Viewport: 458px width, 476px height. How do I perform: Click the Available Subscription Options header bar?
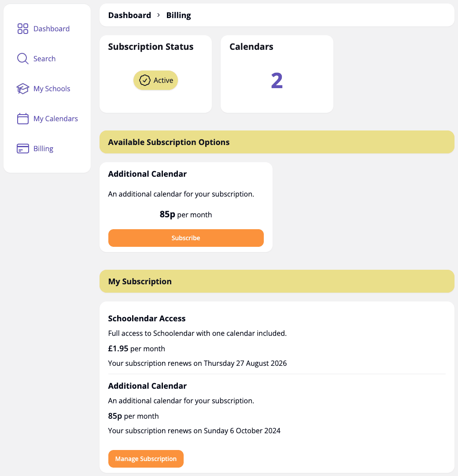277,142
